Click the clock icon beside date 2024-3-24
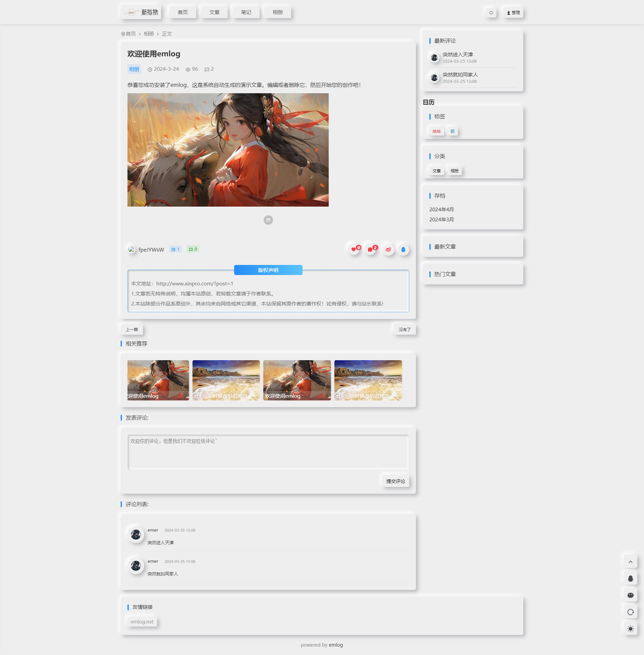 (150, 69)
